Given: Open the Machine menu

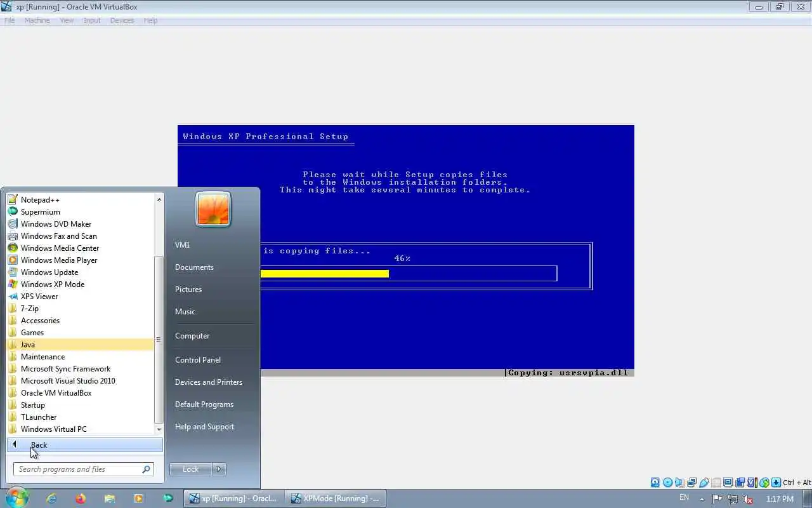Looking at the screenshot, I should click(x=37, y=20).
